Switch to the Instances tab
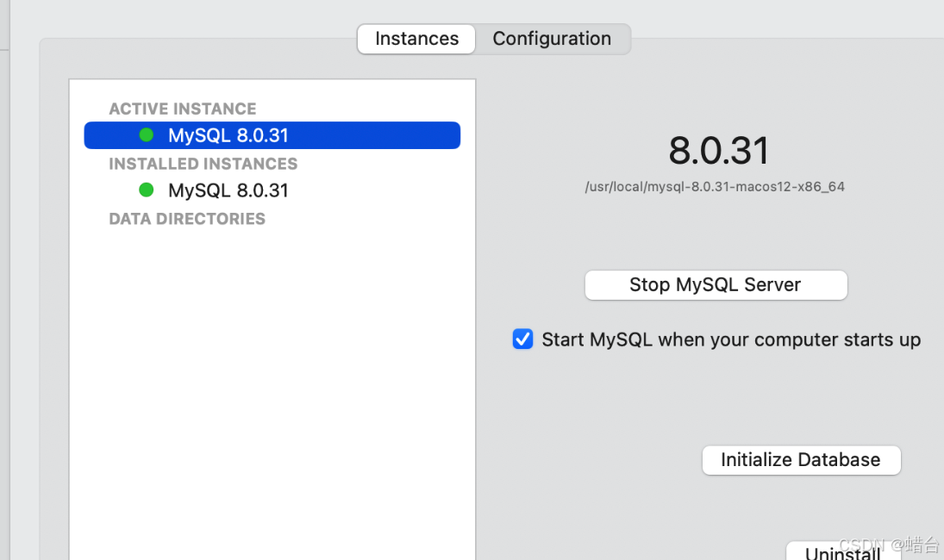944x560 pixels. pyautogui.click(x=416, y=39)
